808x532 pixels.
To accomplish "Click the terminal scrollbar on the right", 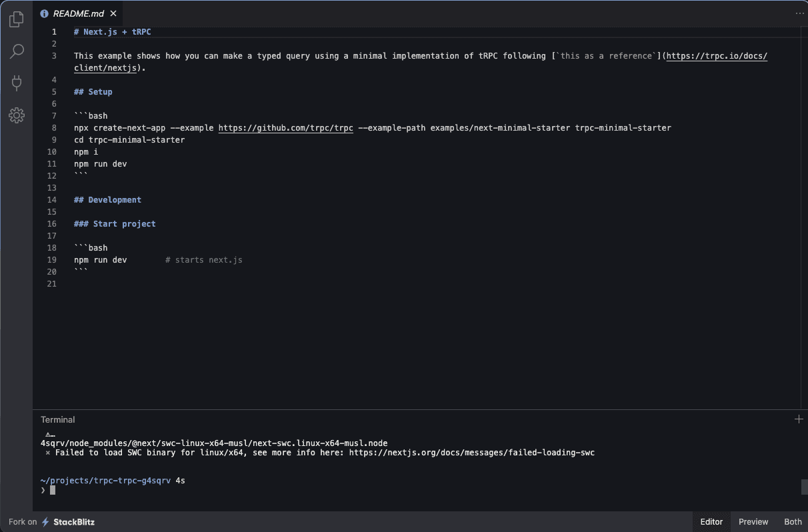I will click(803, 487).
